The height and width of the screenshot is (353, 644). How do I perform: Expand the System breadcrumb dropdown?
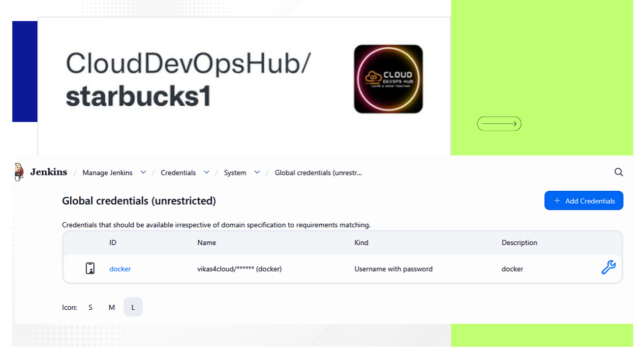257,172
